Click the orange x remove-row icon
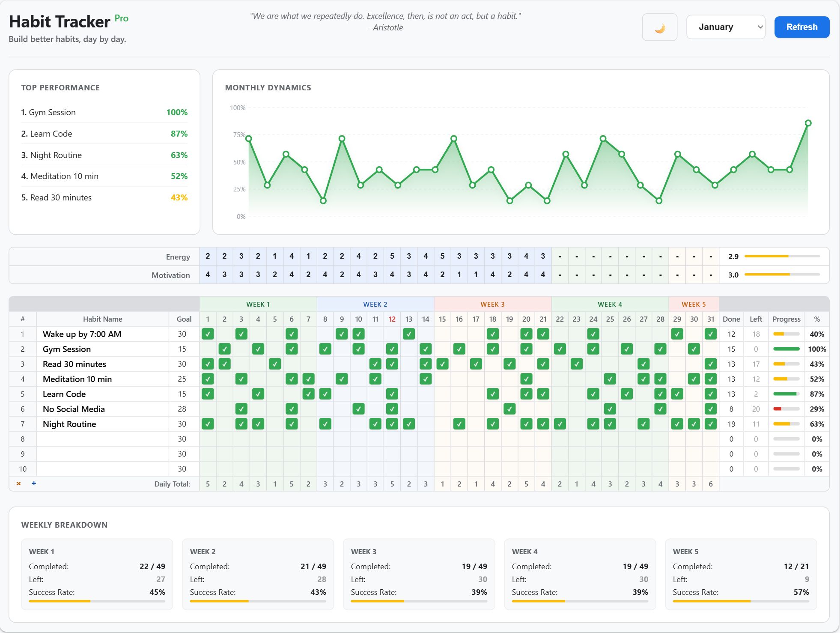Screen dimensions: 840x633 coord(18,484)
